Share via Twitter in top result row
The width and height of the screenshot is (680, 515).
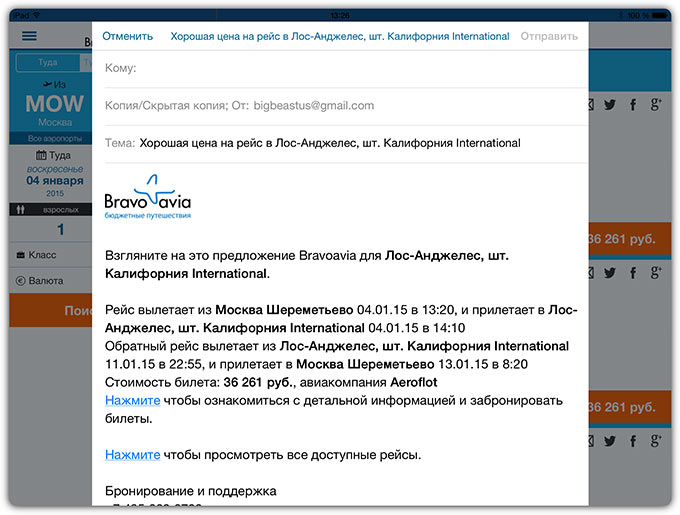[x=610, y=105]
